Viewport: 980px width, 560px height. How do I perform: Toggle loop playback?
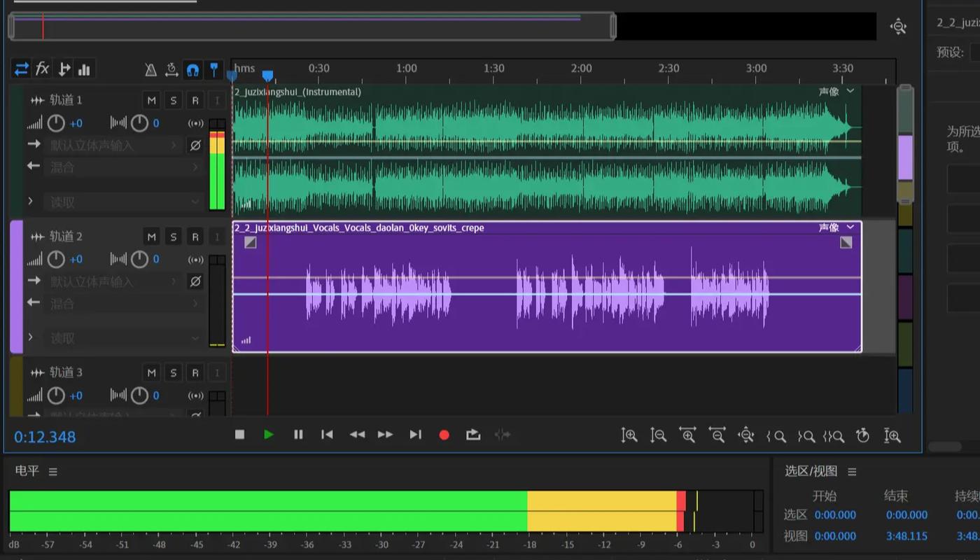click(x=473, y=434)
